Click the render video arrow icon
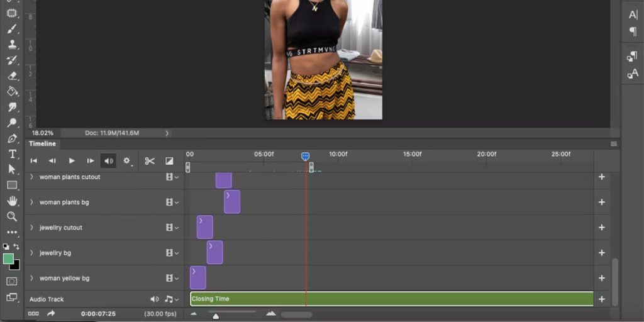644x322 pixels. (x=51, y=313)
